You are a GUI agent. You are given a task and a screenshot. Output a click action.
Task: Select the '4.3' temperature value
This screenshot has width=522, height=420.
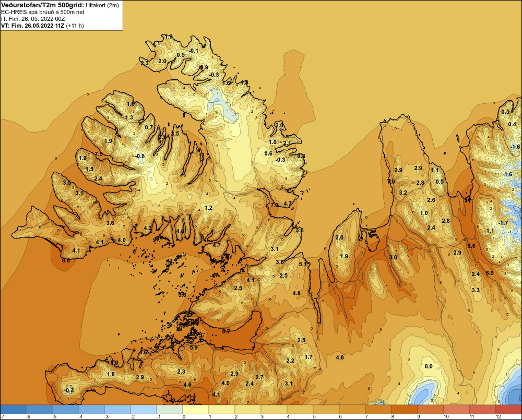(148, 229)
